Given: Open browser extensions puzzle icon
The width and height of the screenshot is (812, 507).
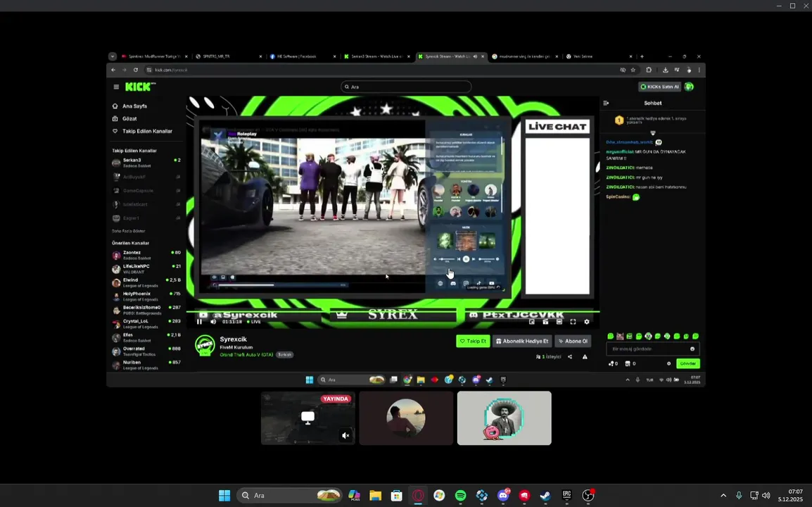Looking at the screenshot, I should (649, 70).
